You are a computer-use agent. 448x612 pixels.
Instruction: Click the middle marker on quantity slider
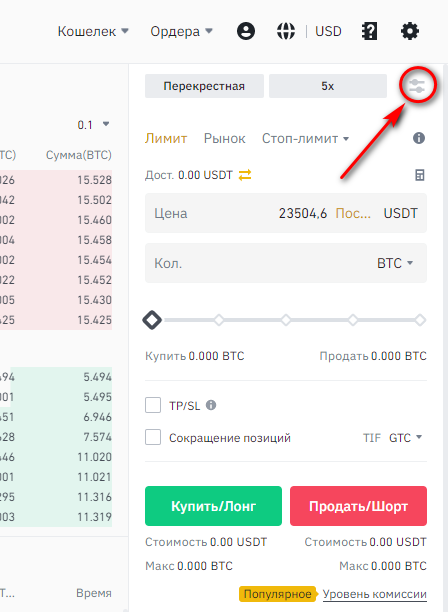(x=286, y=320)
